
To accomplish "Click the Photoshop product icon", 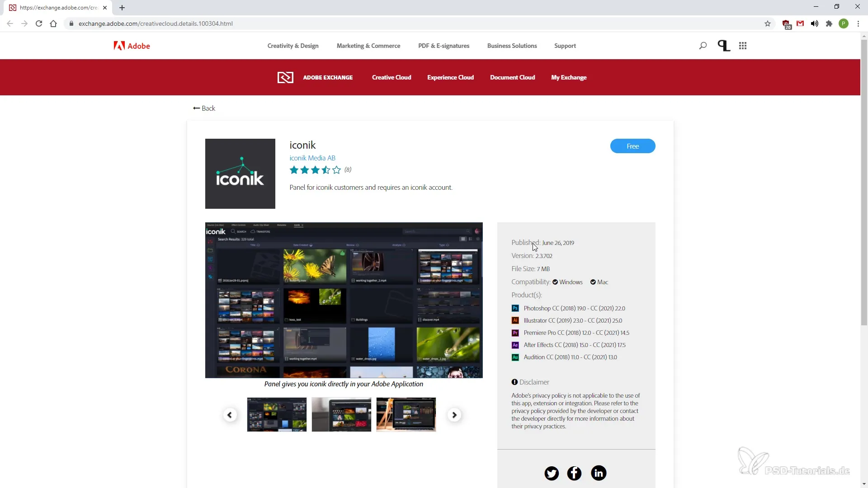I will click(x=515, y=308).
